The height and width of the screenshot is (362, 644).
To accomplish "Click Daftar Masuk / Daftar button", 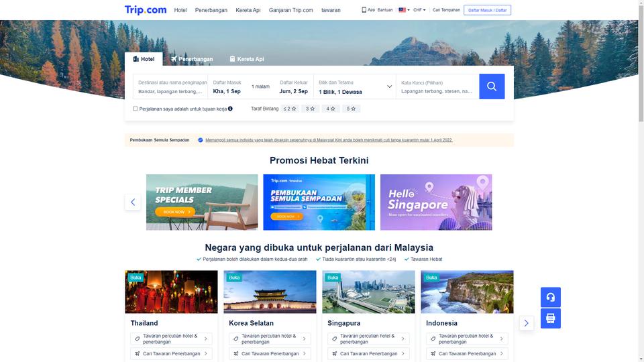I will [x=487, y=10].
